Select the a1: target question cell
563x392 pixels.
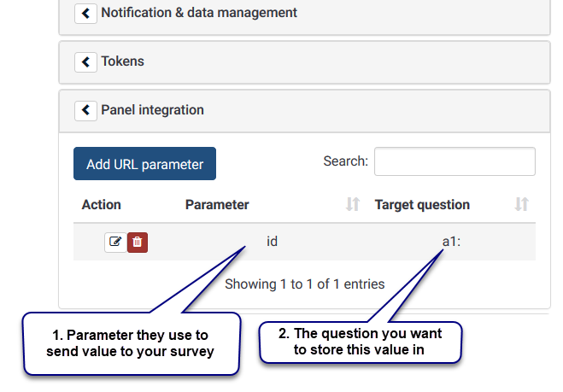451,242
